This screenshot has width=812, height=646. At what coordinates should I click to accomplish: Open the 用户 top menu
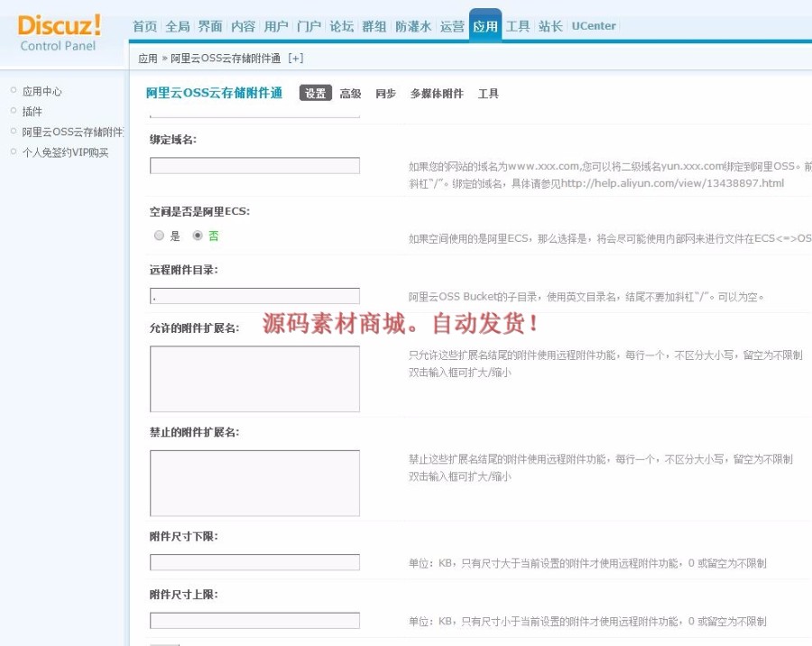click(276, 26)
